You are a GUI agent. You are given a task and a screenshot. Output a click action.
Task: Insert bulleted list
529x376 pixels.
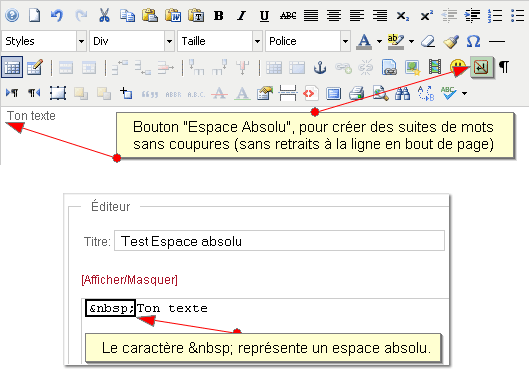518,16
